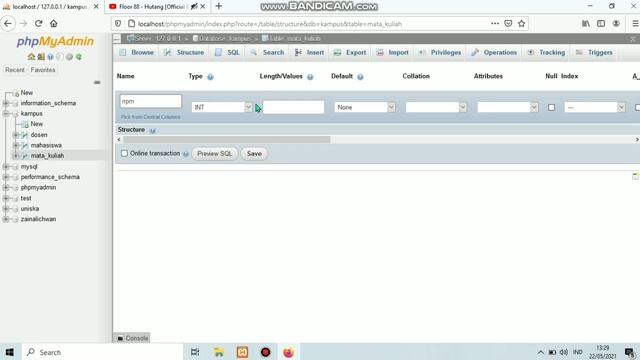Click the Type column help icon
640x360 pixels.
pyautogui.click(x=210, y=77)
